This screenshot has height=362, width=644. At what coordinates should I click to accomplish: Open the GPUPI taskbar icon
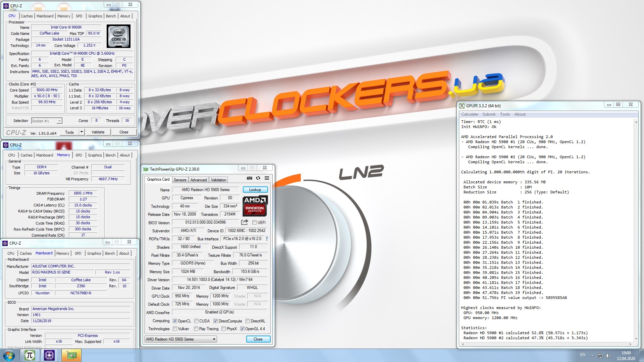click(x=30, y=355)
